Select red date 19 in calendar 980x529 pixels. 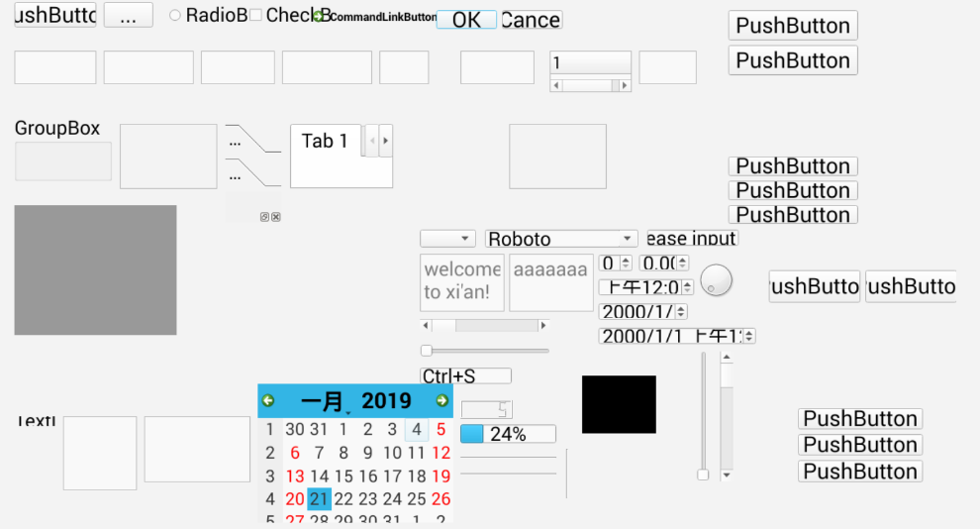click(x=441, y=476)
